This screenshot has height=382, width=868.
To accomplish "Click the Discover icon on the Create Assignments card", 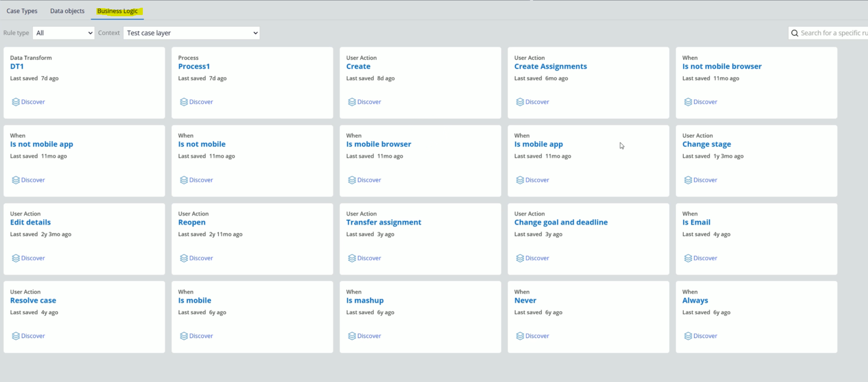I will [520, 102].
